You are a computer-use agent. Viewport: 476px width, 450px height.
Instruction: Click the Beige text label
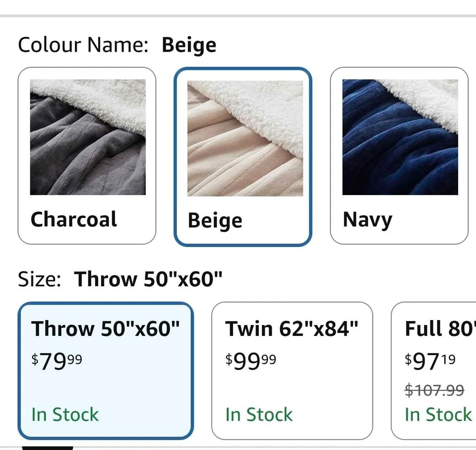coord(215,220)
